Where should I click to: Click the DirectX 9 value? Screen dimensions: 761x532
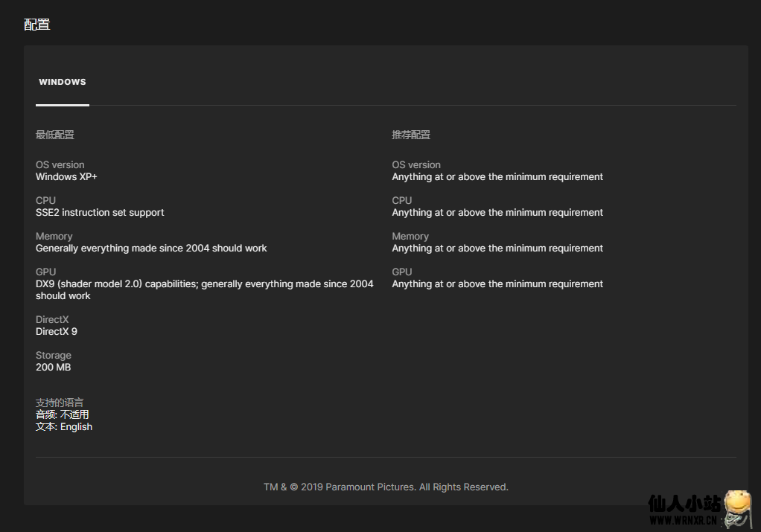pos(57,332)
